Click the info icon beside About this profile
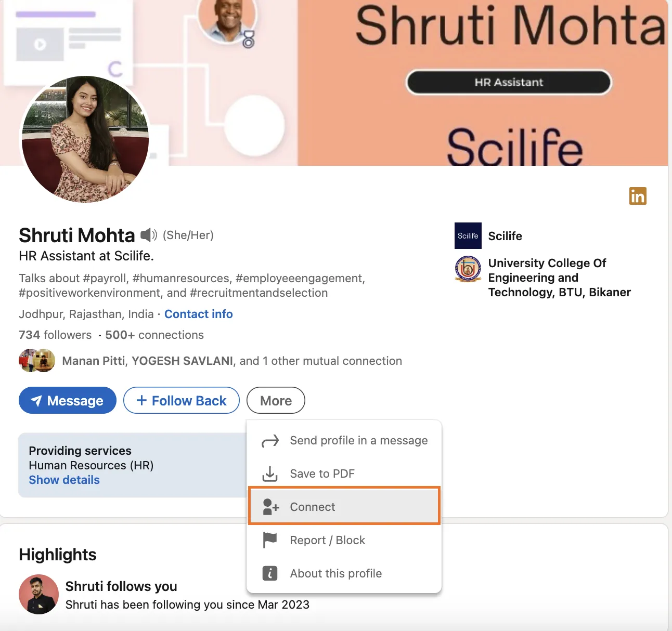Screen dimensions: 672x631 (x=270, y=573)
